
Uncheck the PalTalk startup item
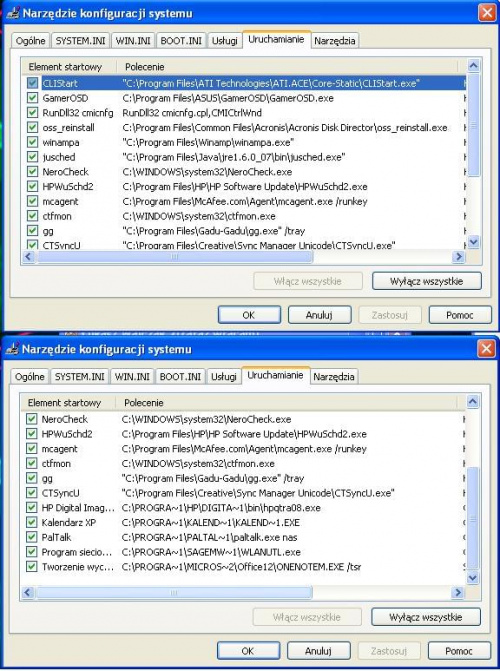32,537
